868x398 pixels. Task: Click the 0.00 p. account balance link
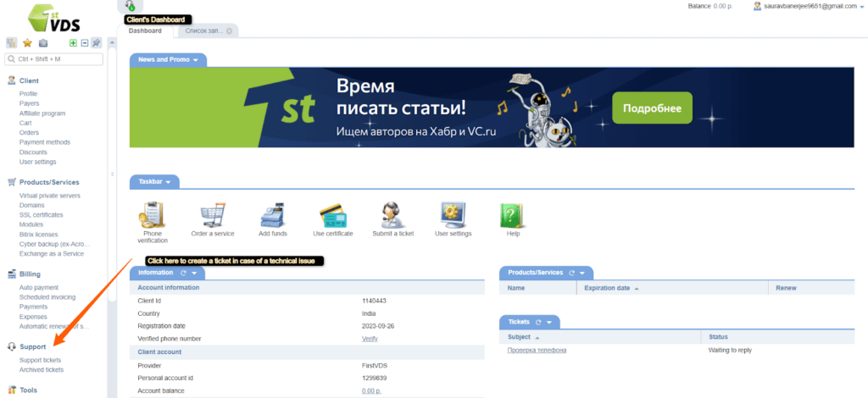click(373, 391)
